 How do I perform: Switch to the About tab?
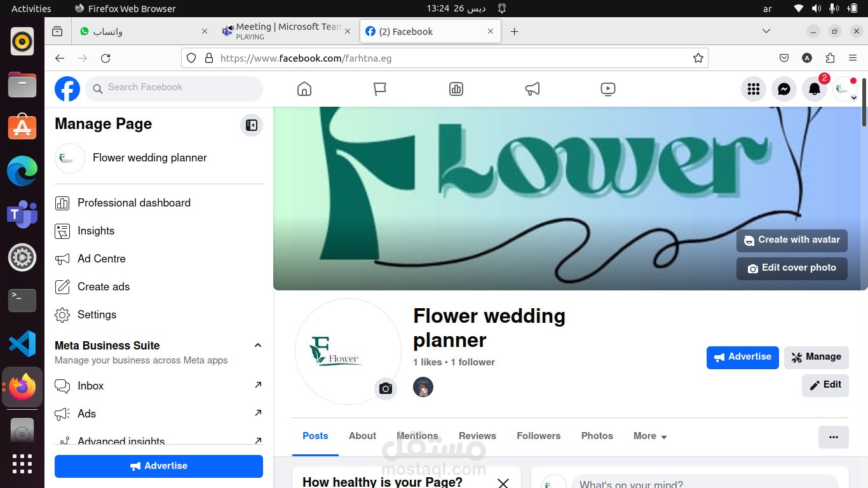362,436
